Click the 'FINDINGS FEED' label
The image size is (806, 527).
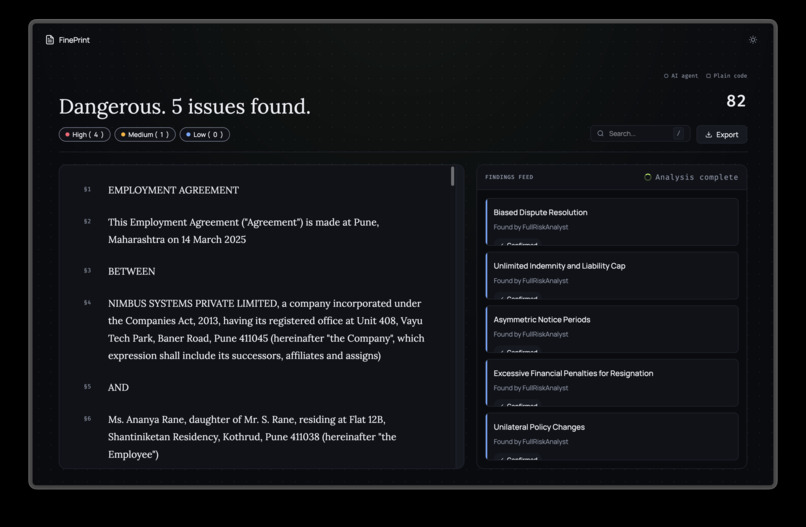tap(509, 177)
